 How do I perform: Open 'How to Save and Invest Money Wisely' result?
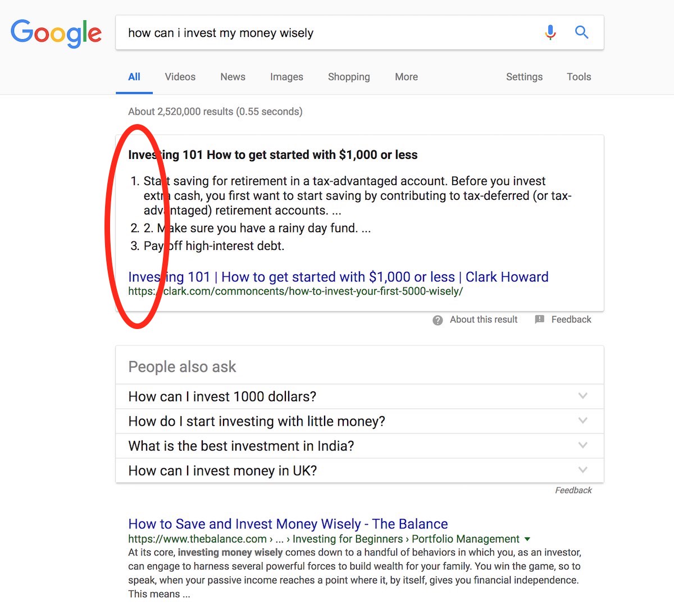[x=288, y=524]
